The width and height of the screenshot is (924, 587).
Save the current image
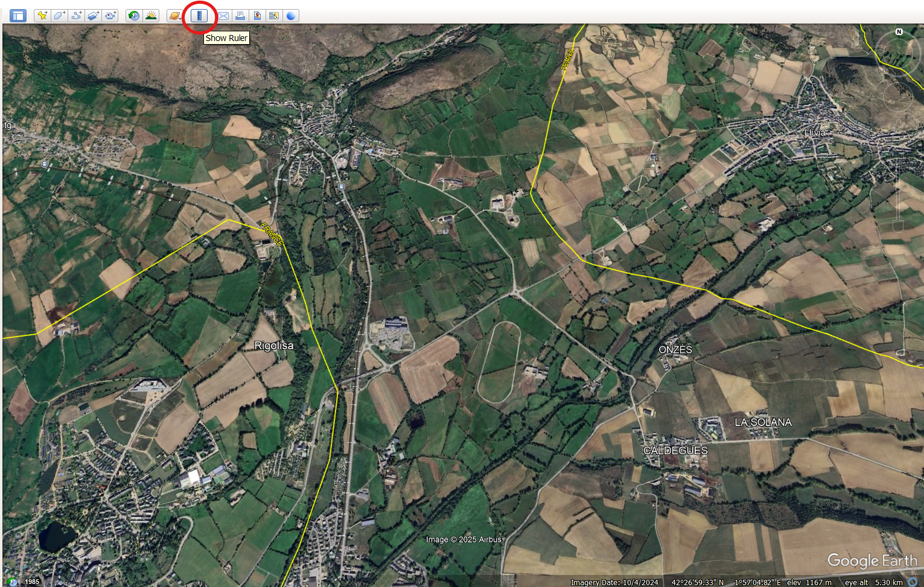[257, 16]
